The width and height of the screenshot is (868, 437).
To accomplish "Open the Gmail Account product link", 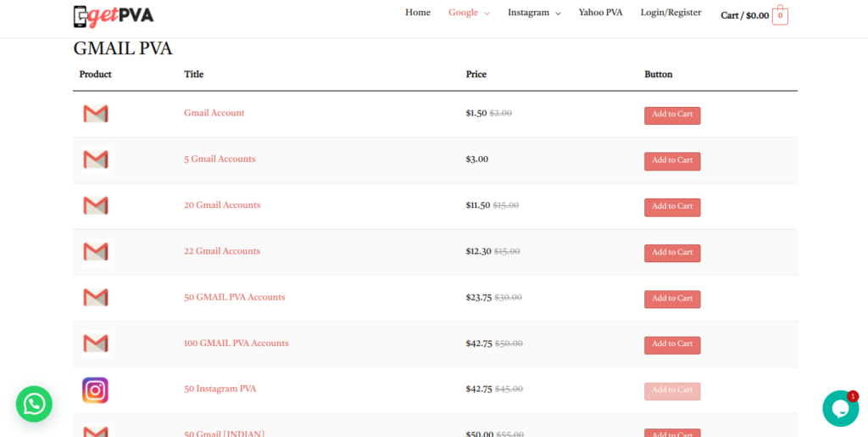I will (214, 113).
